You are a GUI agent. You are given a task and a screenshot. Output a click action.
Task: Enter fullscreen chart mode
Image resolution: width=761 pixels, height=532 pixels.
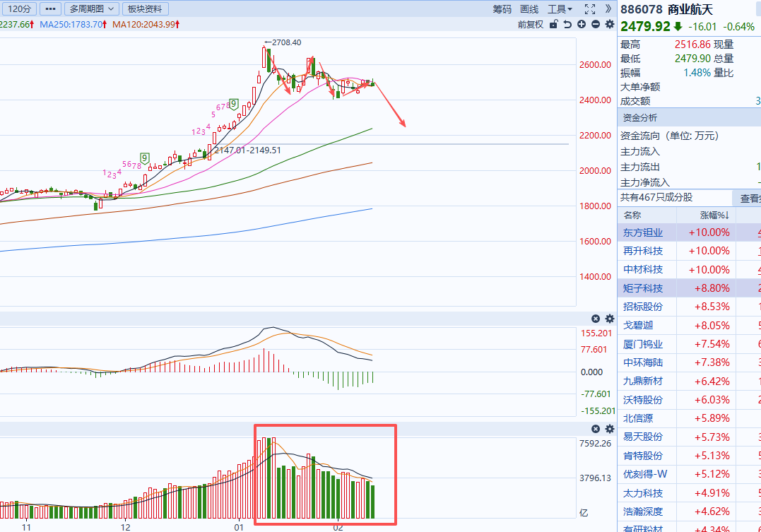tap(590, 9)
